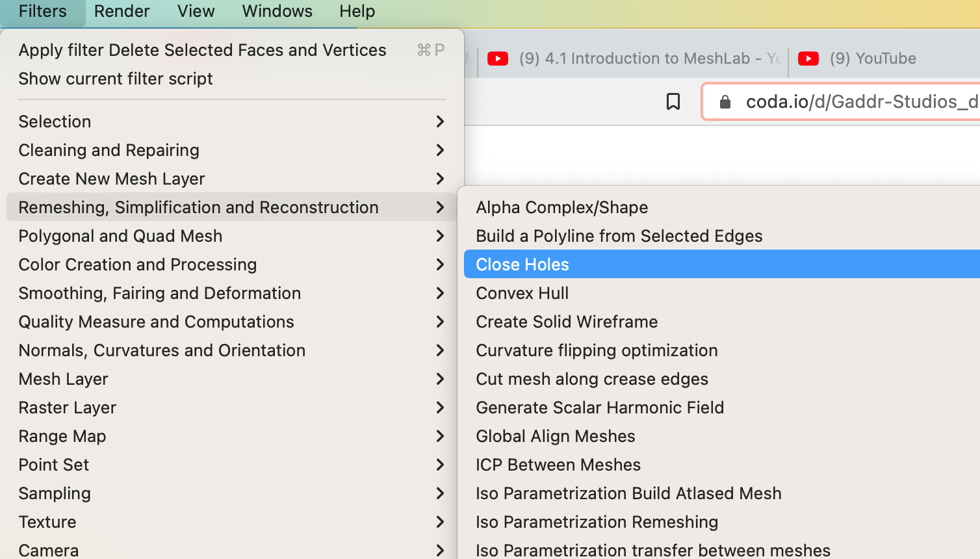This screenshot has width=980, height=559.
Task: Open the Render menu
Action: click(122, 11)
